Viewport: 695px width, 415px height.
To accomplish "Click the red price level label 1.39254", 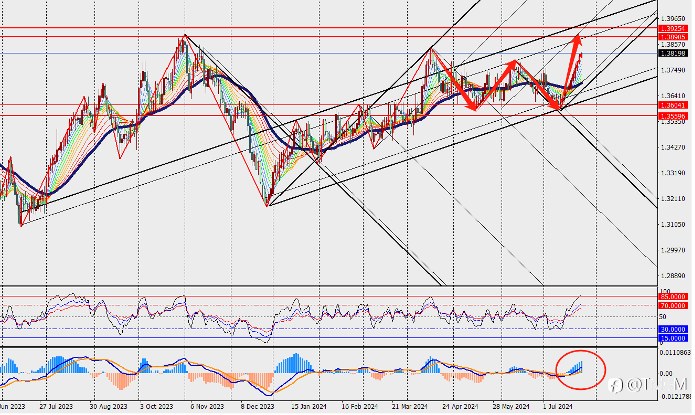I will [673, 28].
